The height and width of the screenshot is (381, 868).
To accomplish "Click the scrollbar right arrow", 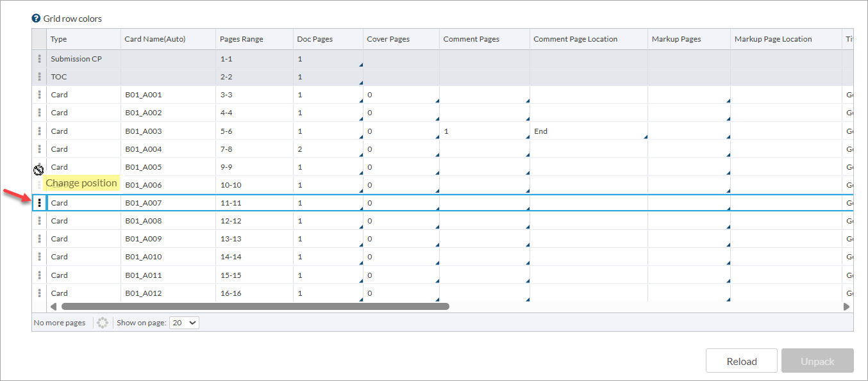I will 846,307.
